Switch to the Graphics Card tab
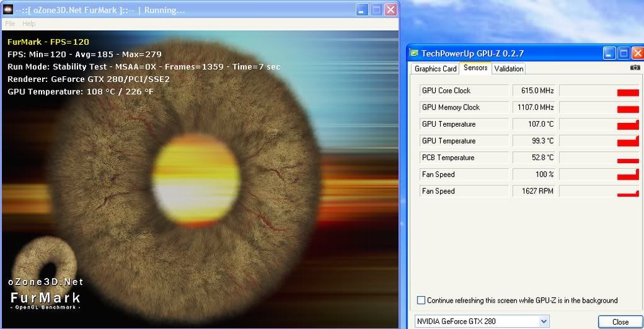This screenshot has width=644, height=329. (x=436, y=69)
